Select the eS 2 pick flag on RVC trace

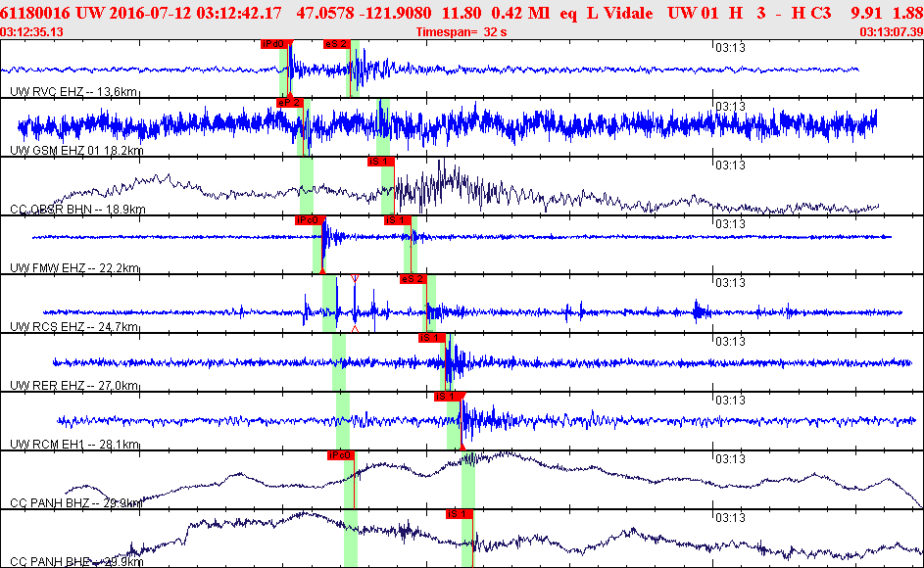(x=336, y=44)
